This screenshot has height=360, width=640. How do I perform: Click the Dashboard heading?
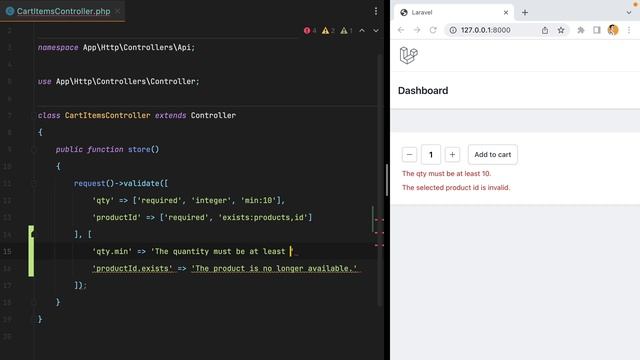click(423, 91)
